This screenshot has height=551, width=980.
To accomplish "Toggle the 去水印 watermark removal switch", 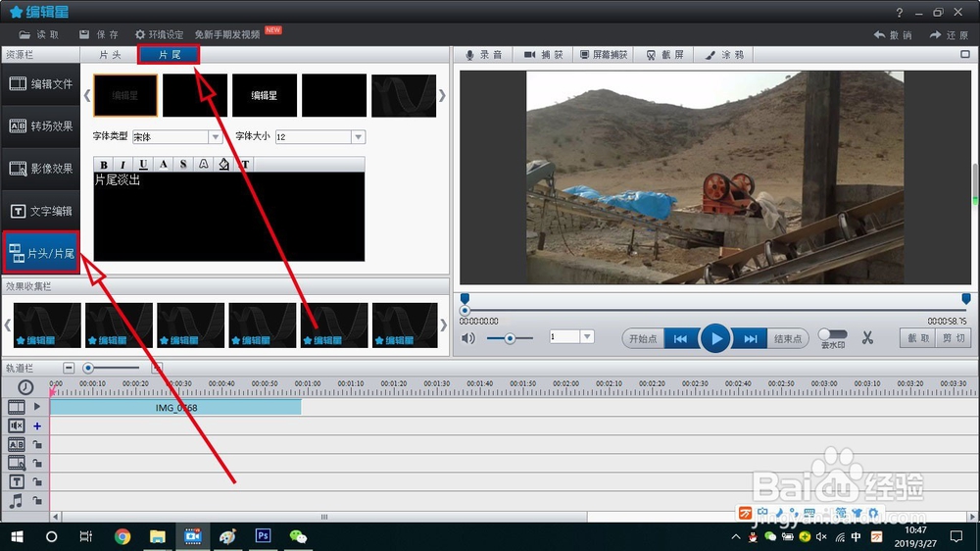I will [x=833, y=334].
